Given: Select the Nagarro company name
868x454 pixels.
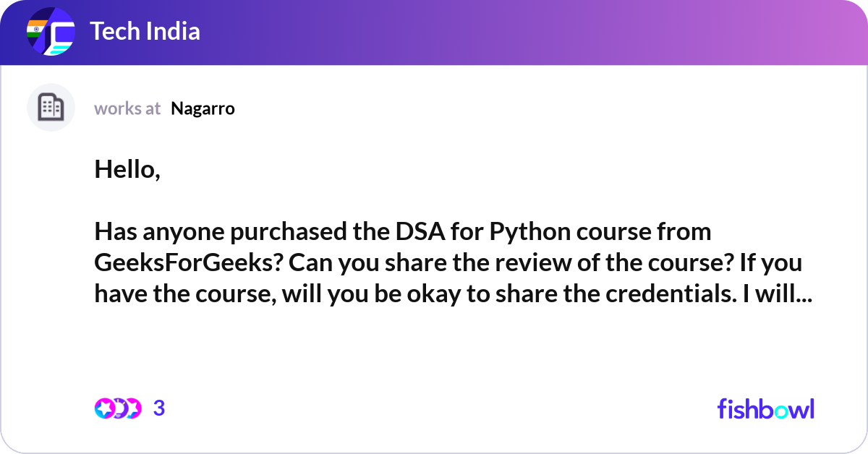Looking at the screenshot, I should click(203, 108).
